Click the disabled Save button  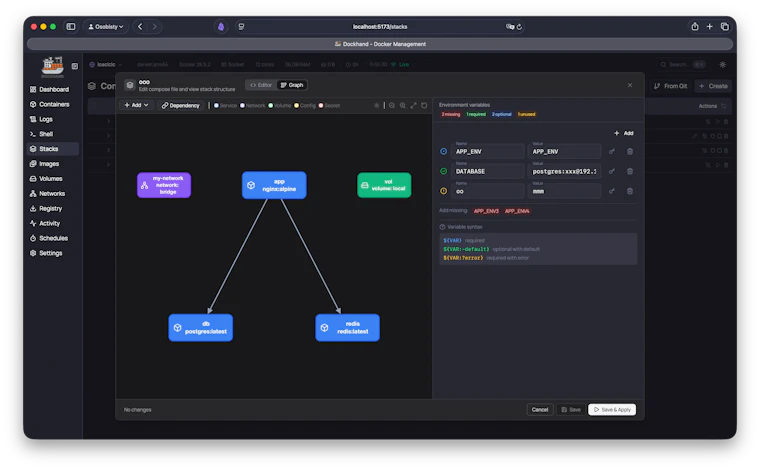pos(570,410)
